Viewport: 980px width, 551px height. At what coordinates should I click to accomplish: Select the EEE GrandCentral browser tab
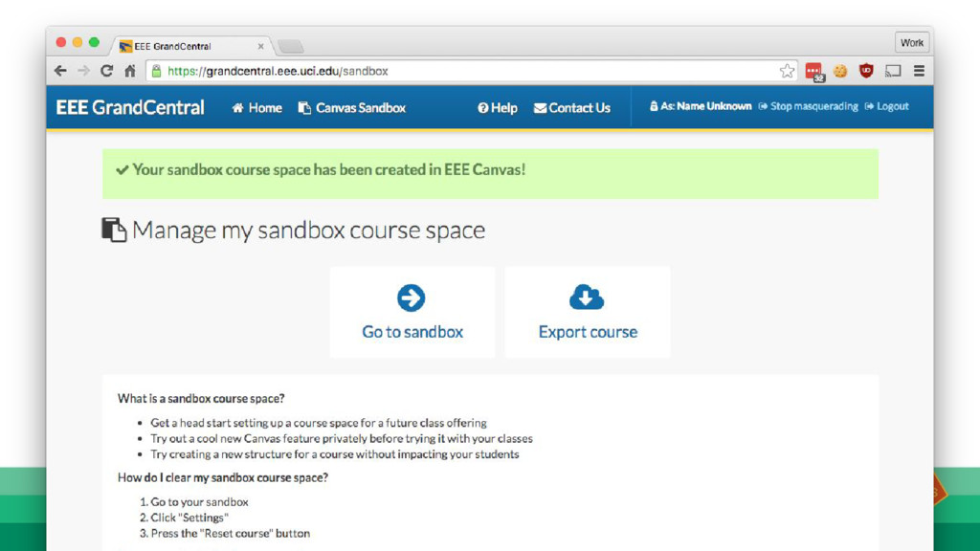point(190,46)
